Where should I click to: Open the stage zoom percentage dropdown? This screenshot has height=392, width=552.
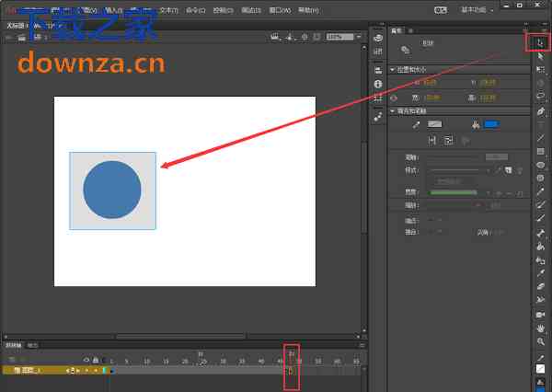pos(359,37)
